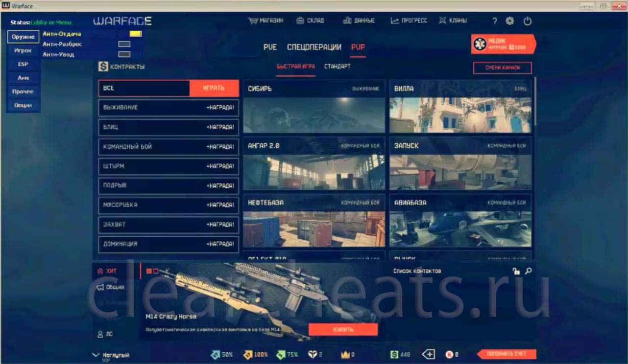
Task: Open the help question mark icon
Action: click(x=495, y=21)
